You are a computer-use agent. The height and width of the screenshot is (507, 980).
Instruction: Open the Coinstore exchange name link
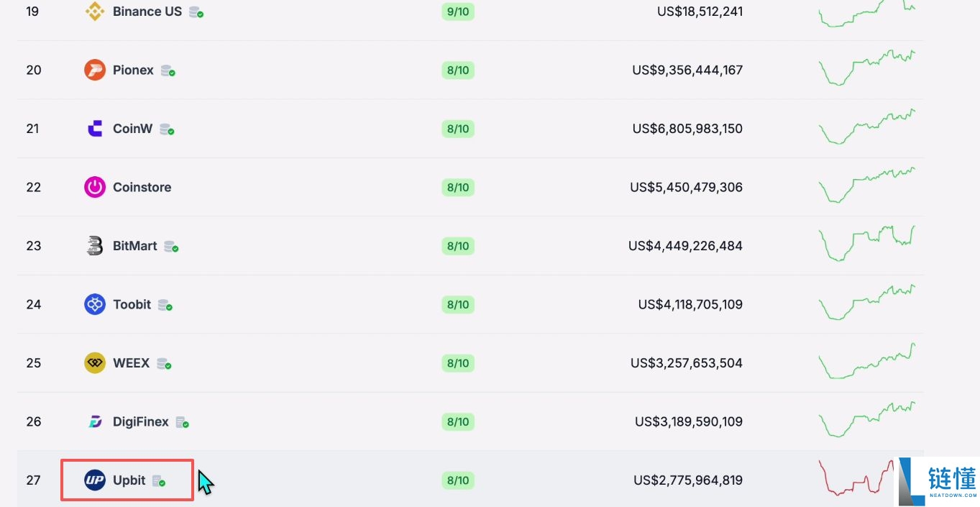(x=142, y=187)
